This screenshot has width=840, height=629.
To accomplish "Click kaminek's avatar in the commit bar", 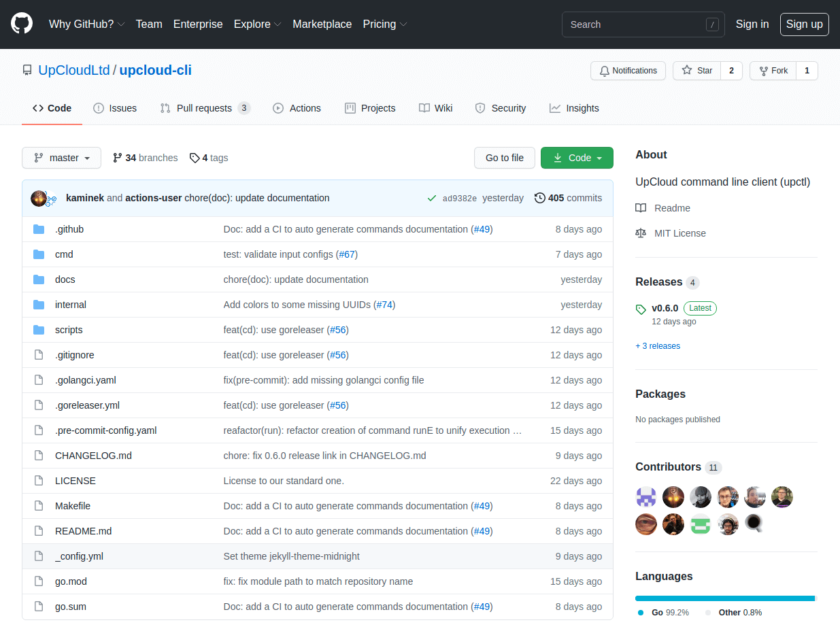I will click(39, 198).
